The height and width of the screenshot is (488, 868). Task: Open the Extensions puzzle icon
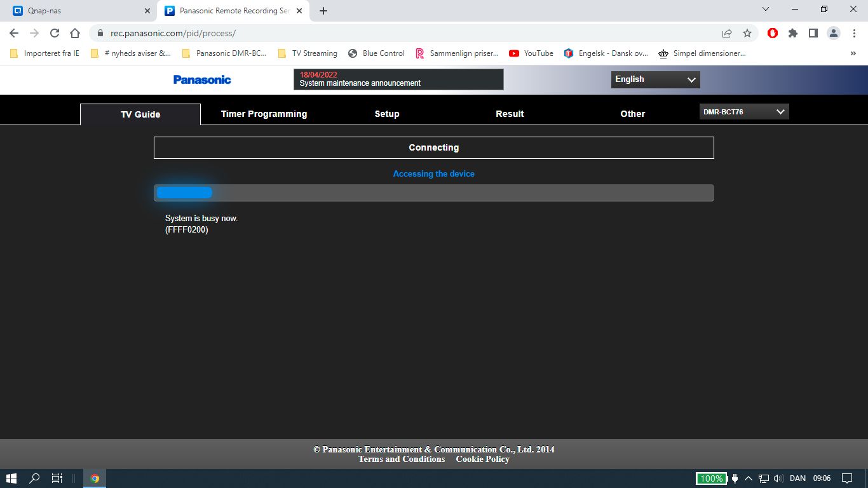tap(793, 33)
